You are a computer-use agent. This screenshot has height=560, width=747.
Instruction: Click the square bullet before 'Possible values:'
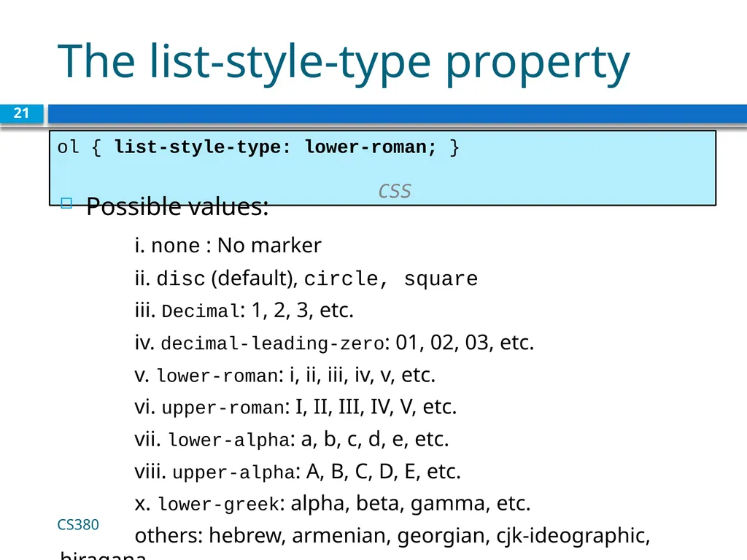tap(66, 203)
